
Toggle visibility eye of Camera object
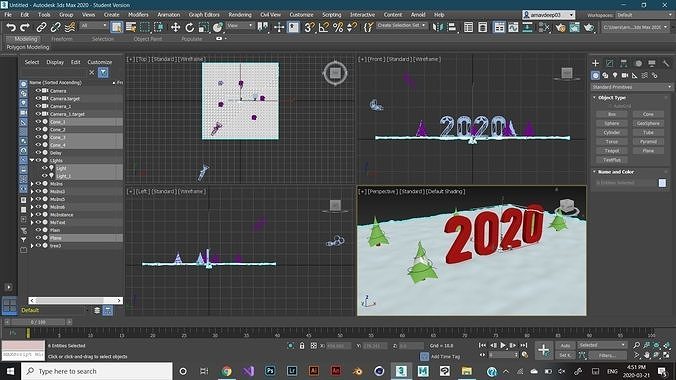[38, 91]
